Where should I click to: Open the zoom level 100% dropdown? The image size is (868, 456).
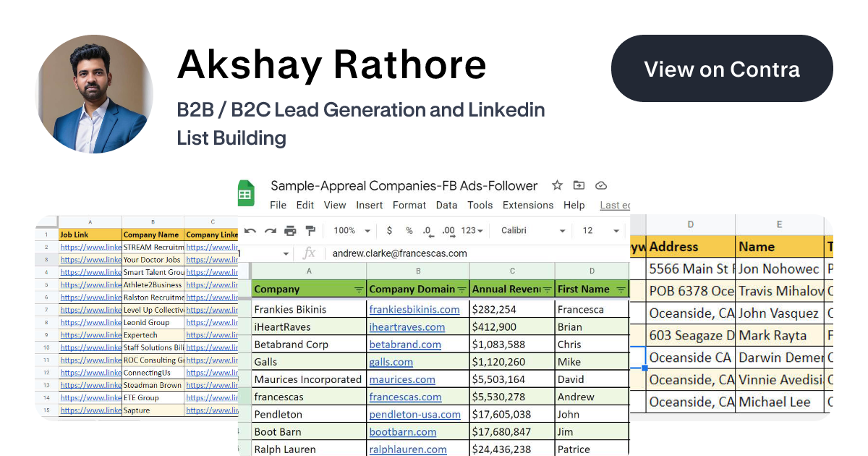(x=349, y=230)
